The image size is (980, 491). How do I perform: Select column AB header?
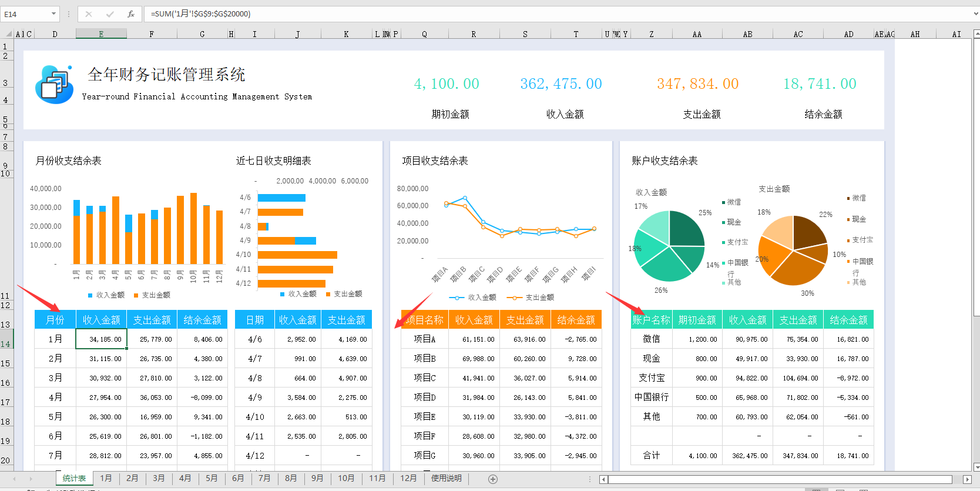pyautogui.click(x=747, y=34)
